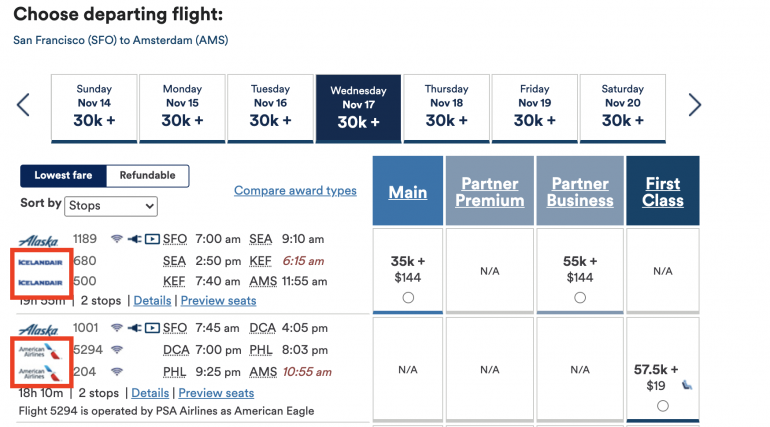Click Wi-Fi icon for flight 1189
The width and height of the screenshot is (770, 427).
point(116,239)
